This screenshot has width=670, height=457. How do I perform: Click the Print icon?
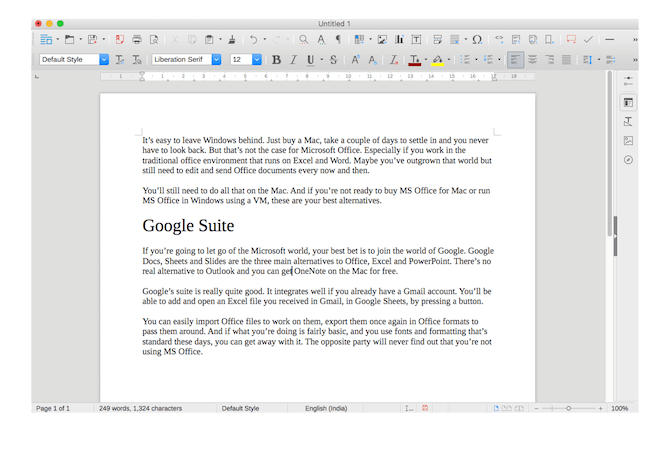[x=137, y=40]
